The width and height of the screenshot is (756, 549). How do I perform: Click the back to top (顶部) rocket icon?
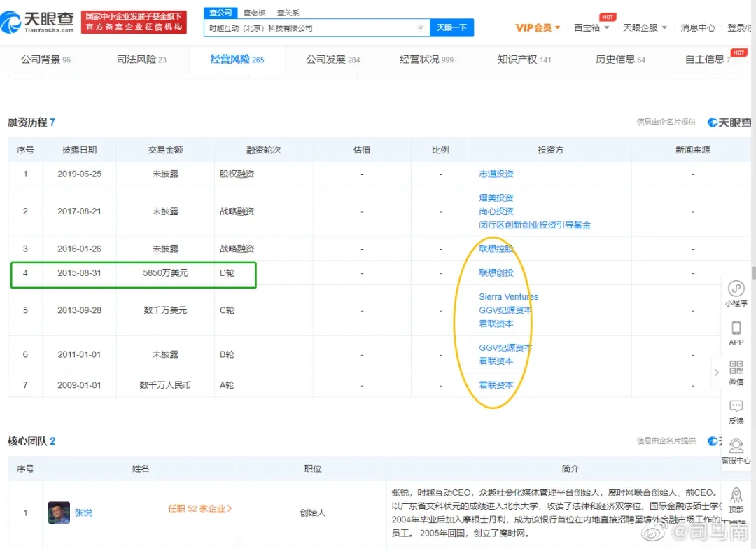click(x=736, y=495)
